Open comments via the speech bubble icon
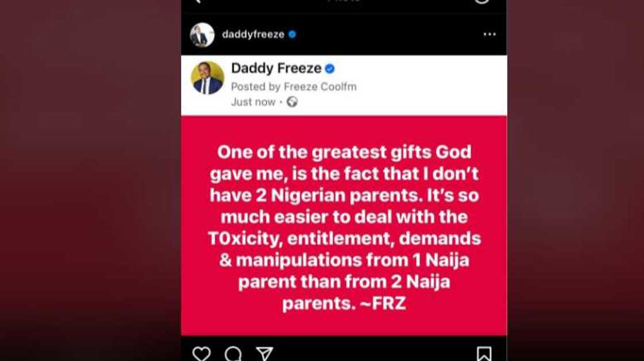The image size is (644, 361). click(233, 354)
